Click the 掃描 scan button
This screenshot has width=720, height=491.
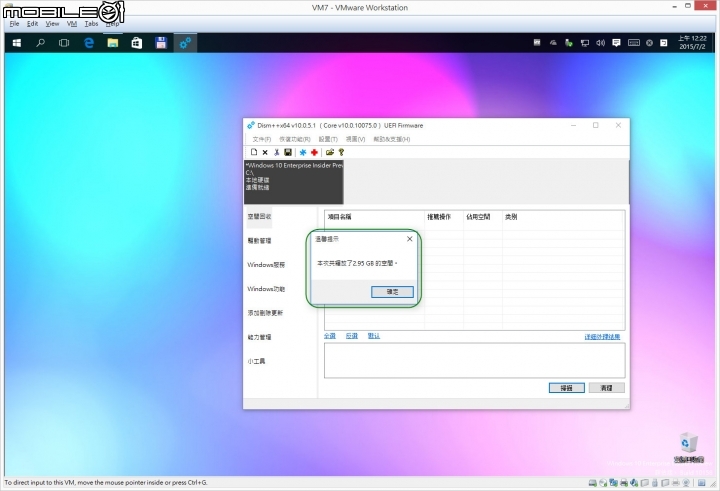tap(567, 388)
